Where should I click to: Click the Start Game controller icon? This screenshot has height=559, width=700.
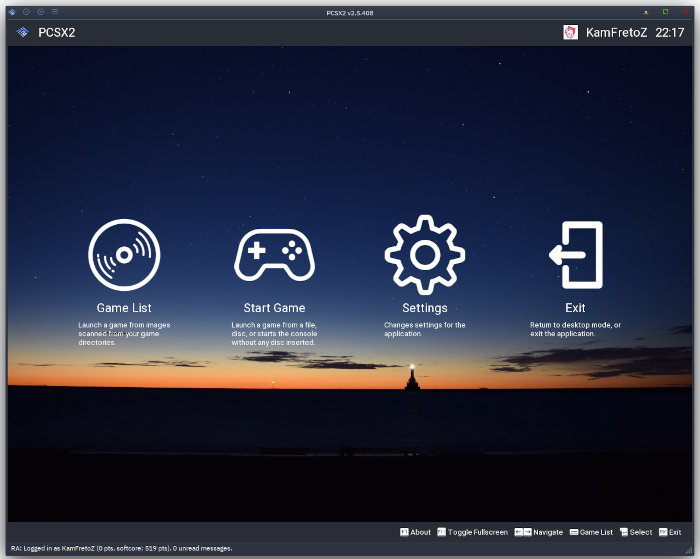(274, 255)
